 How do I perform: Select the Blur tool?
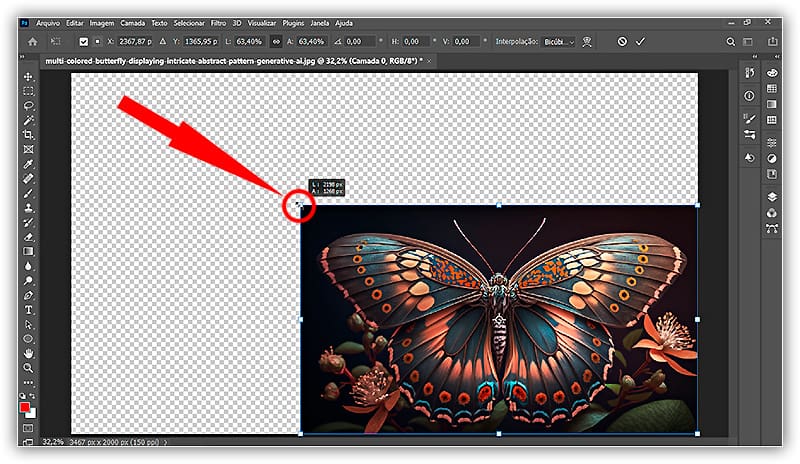point(29,266)
